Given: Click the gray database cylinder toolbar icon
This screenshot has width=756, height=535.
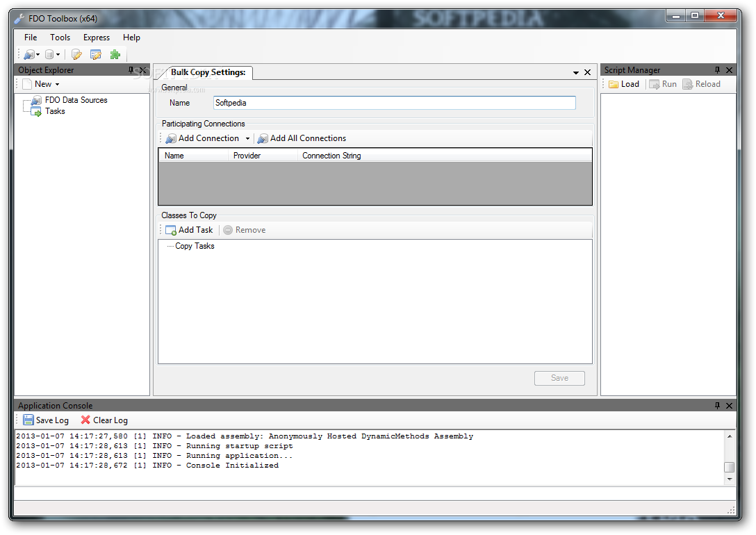Looking at the screenshot, I should (49, 54).
